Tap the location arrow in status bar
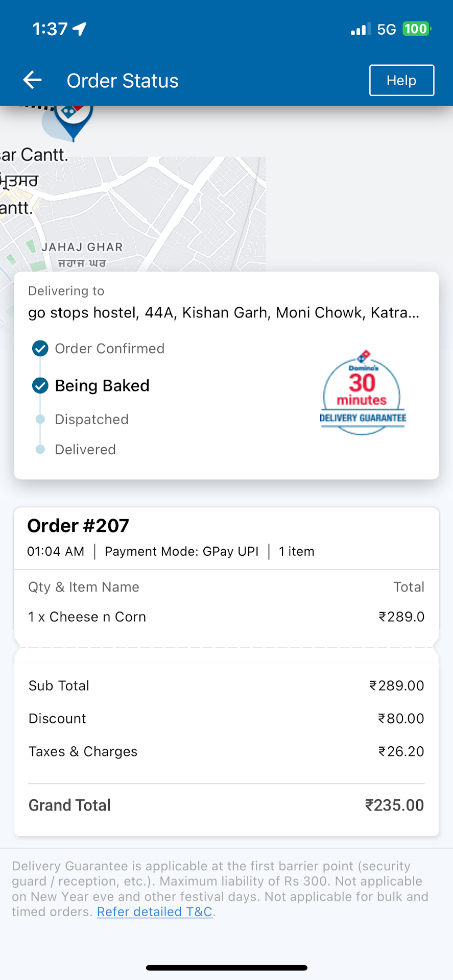This screenshot has width=453, height=980. click(x=80, y=29)
